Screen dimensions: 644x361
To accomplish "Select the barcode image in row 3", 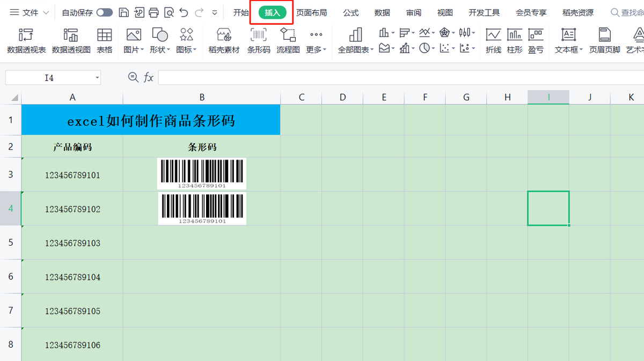I will [202, 174].
